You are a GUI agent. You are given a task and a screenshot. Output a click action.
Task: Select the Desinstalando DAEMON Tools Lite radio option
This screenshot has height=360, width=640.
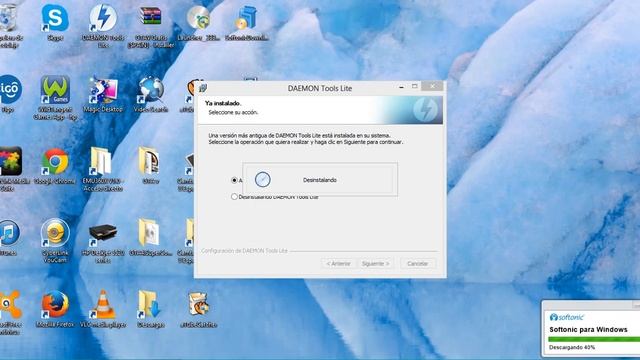(x=234, y=197)
